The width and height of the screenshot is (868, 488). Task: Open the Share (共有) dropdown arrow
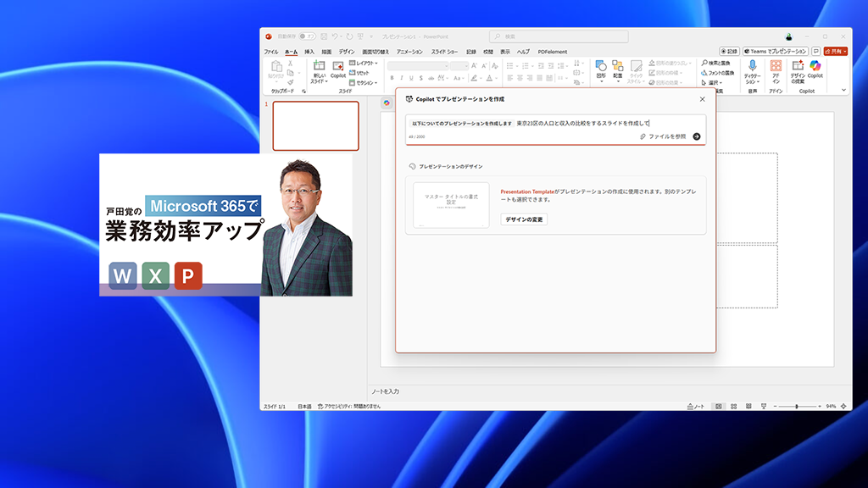845,52
